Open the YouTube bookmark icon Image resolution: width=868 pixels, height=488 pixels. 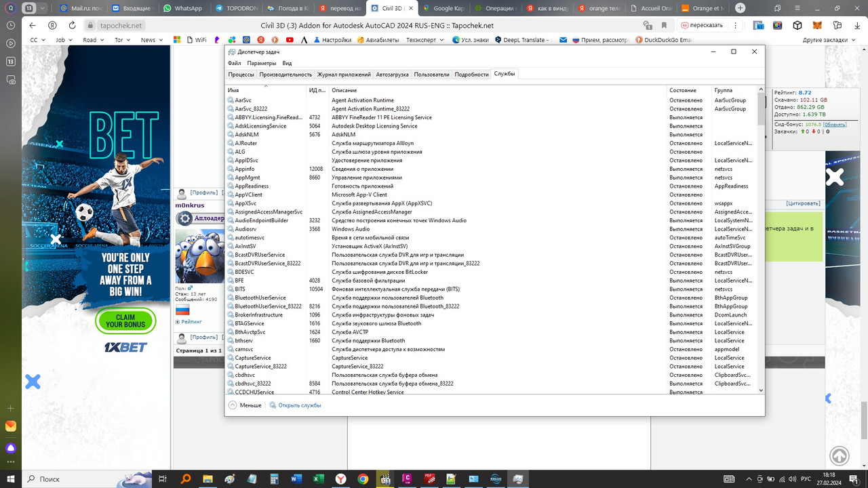click(290, 39)
